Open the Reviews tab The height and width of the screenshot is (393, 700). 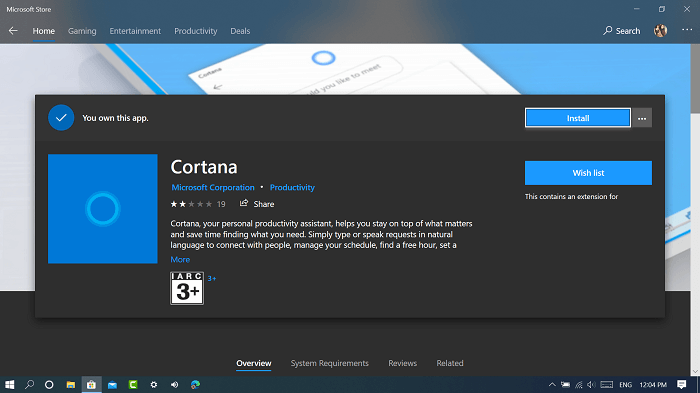click(x=402, y=363)
